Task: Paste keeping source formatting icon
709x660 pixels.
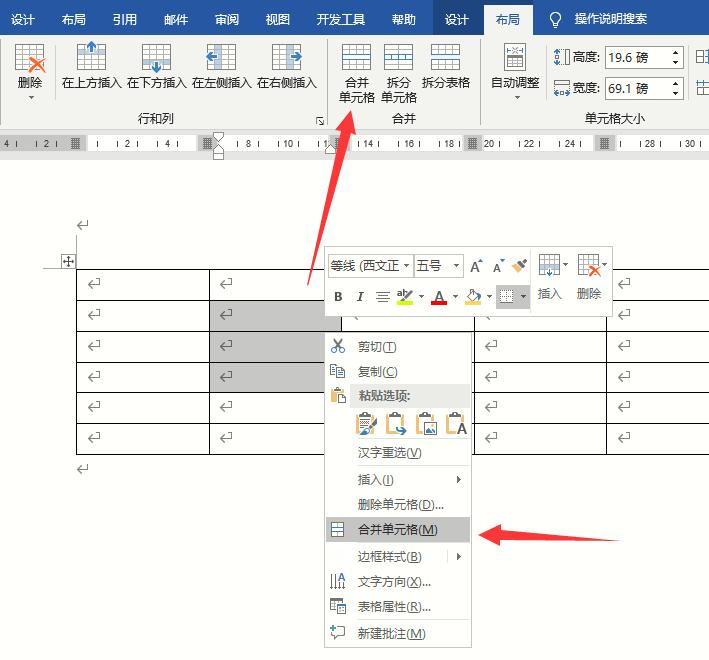Action: tap(366, 424)
